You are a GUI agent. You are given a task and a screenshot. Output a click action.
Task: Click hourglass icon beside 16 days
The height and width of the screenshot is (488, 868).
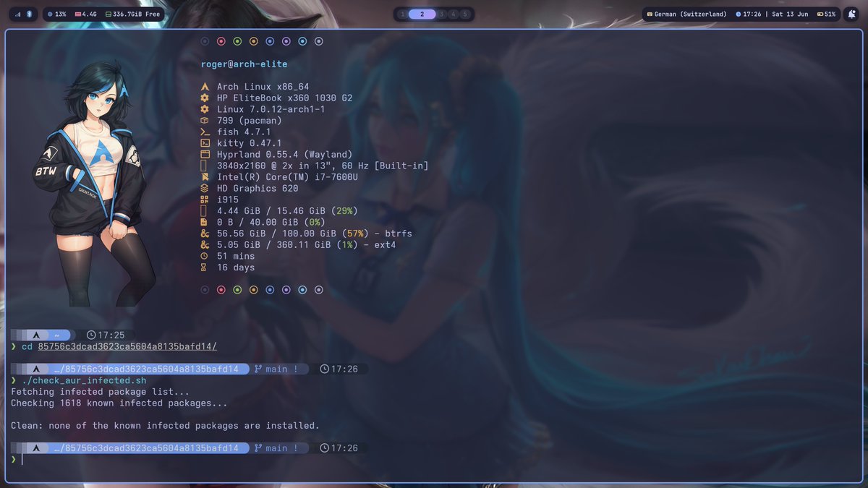point(205,267)
